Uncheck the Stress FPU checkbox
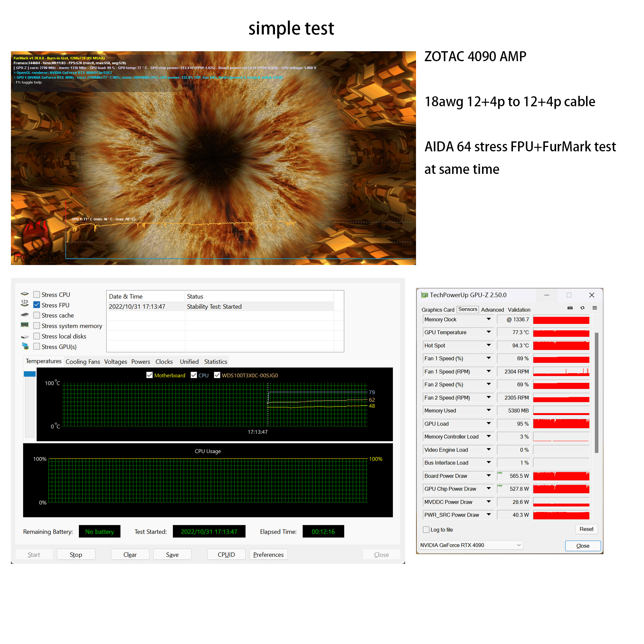This screenshot has width=644, height=644. [x=37, y=305]
